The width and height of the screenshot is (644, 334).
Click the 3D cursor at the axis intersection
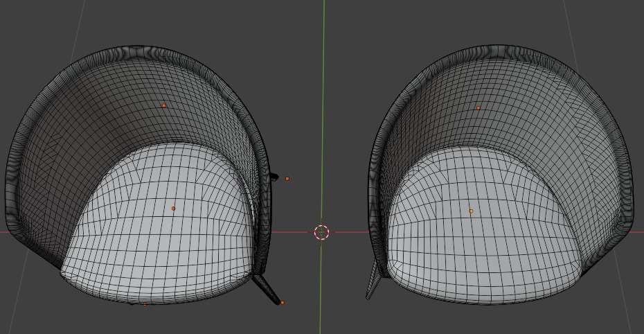click(x=321, y=232)
